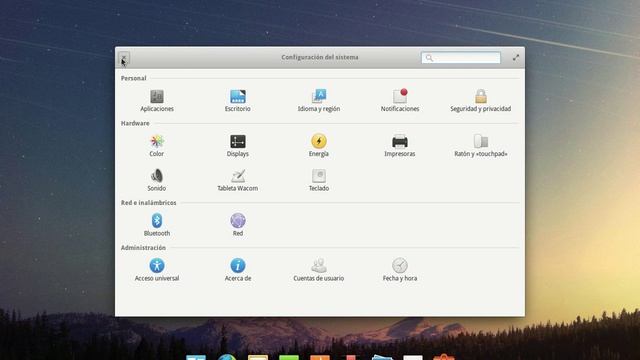Open Cuentas de usuario settings
The height and width of the screenshot is (360, 640).
pos(319,270)
